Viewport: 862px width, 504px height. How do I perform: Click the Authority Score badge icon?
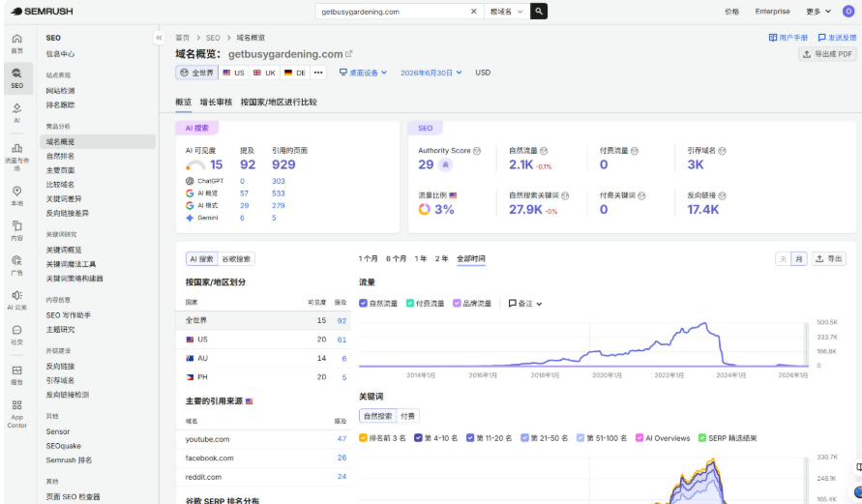pyautogui.click(x=445, y=164)
